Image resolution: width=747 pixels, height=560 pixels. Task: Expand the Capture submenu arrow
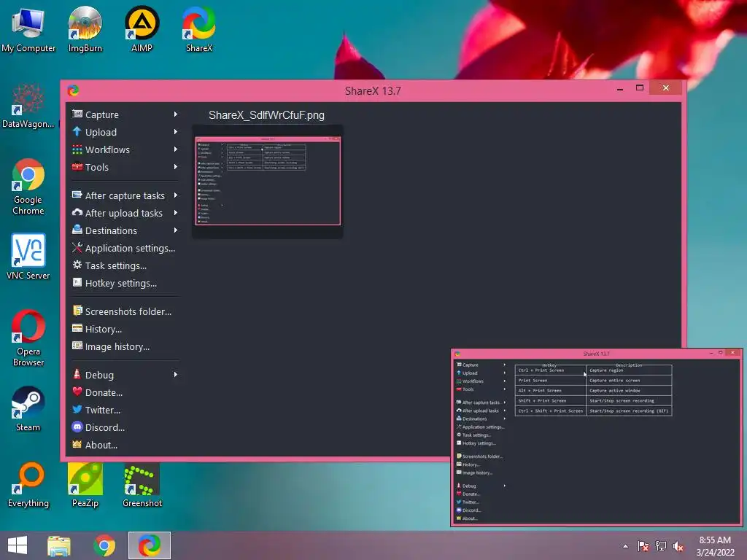(x=176, y=114)
